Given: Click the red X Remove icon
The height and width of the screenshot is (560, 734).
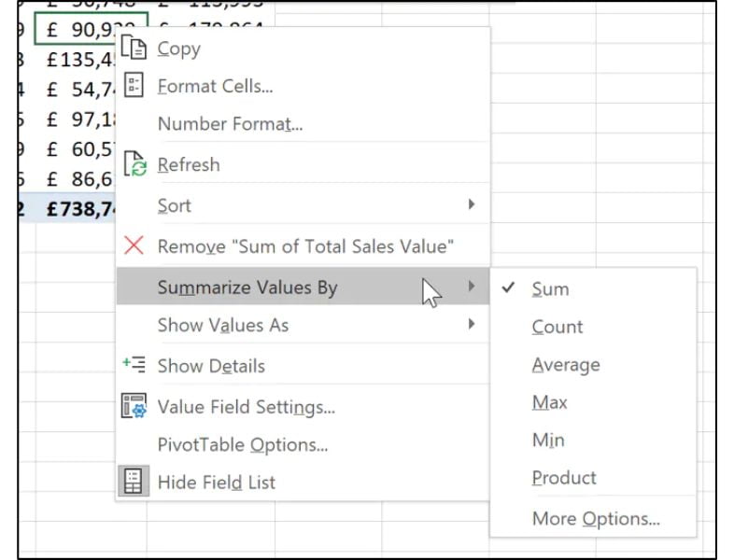Looking at the screenshot, I should (134, 245).
